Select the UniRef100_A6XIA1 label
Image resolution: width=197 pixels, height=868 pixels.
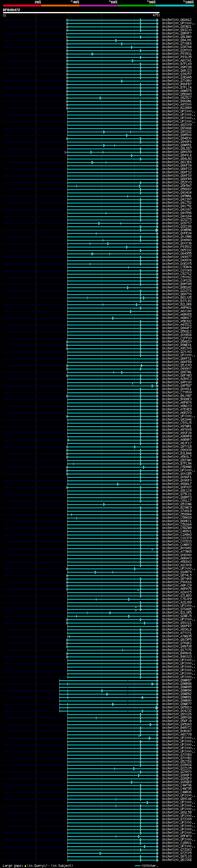pos(177,61)
